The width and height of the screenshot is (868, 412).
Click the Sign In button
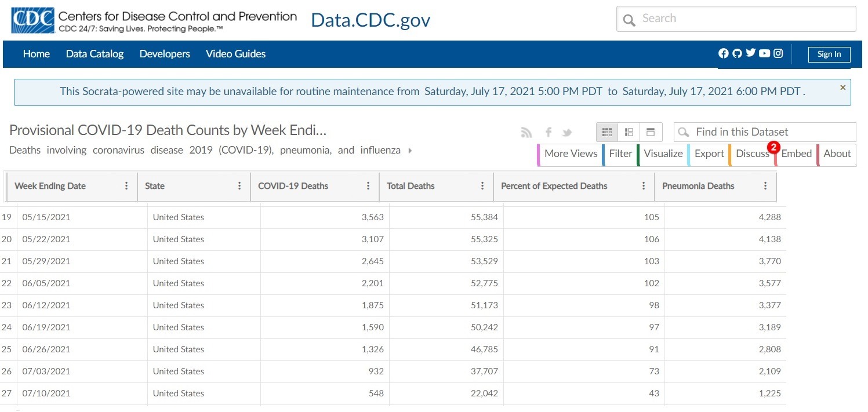point(829,54)
